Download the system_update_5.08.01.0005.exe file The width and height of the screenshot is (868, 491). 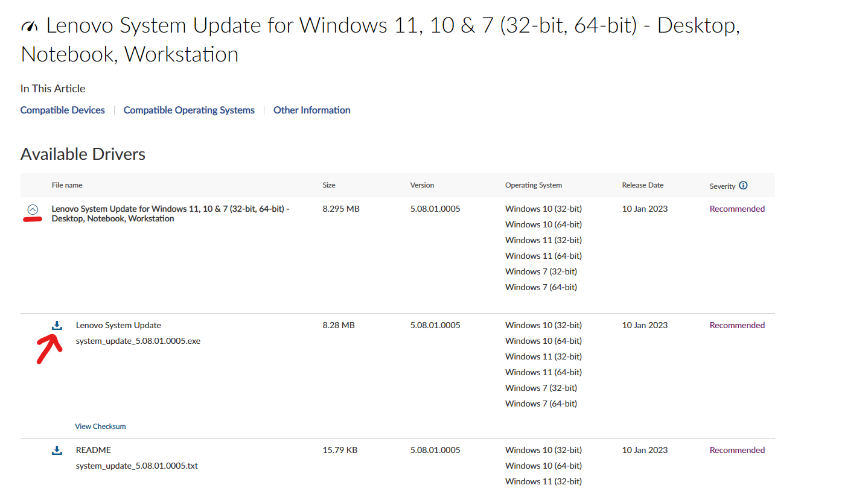coord(57,326)
